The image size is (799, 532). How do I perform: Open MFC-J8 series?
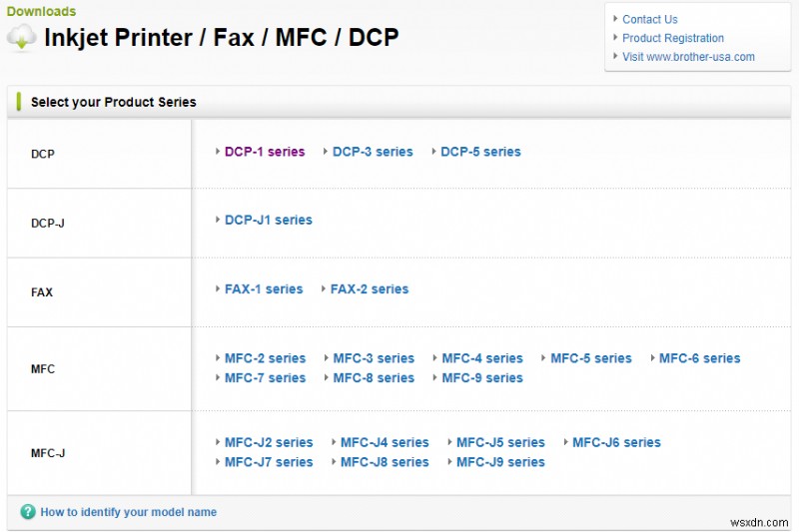click(385, 463)
